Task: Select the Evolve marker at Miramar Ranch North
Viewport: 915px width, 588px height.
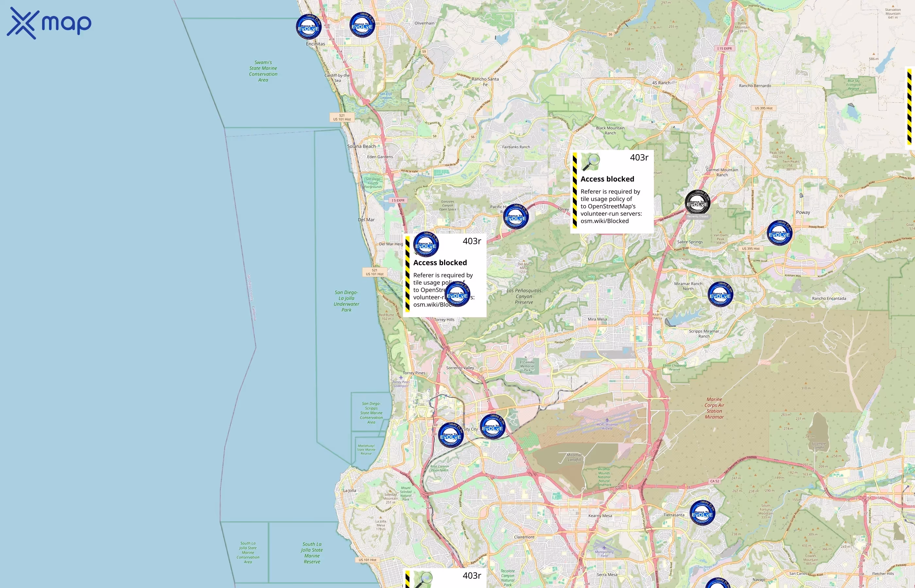Action: [x=720, y=294]
